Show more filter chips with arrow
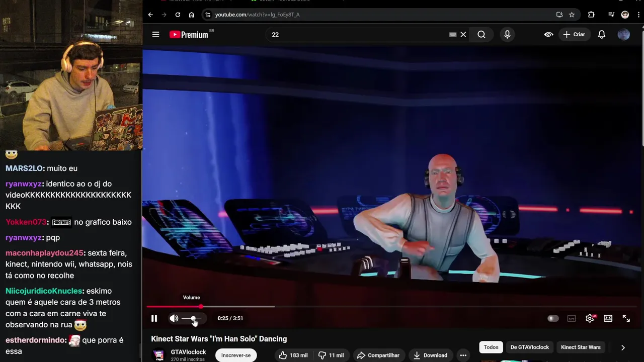 pyautogui.click(x=623, y=347)
